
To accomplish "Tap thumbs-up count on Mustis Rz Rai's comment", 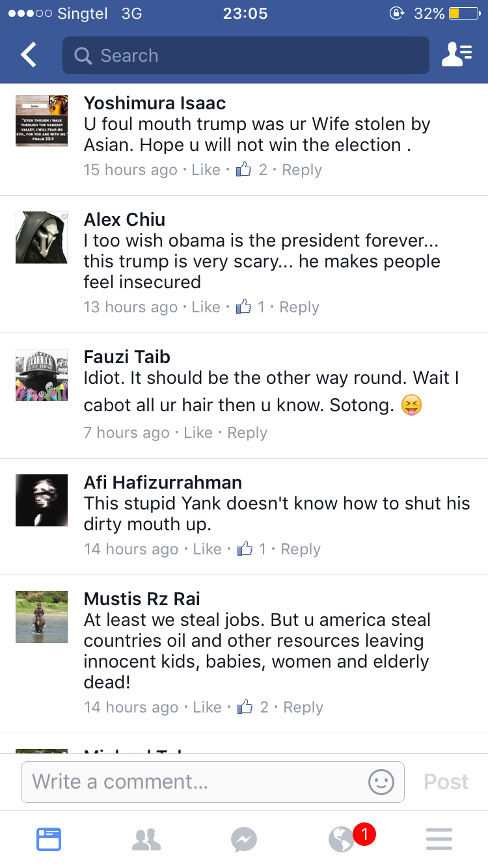I will [x=253, y=707].
